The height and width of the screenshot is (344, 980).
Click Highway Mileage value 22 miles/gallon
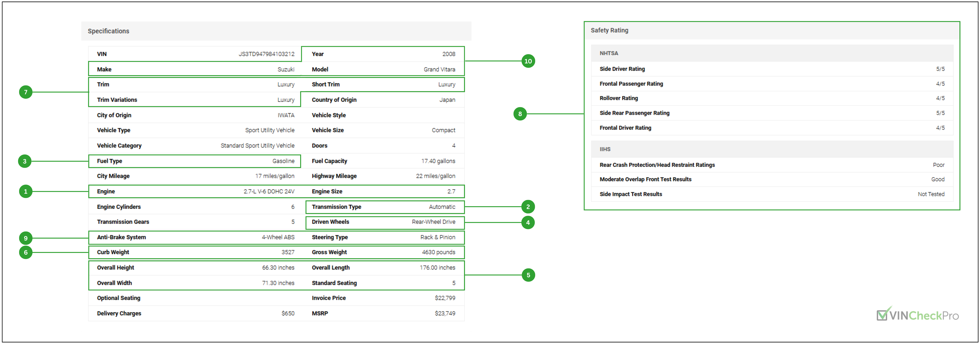pos(435,176)
